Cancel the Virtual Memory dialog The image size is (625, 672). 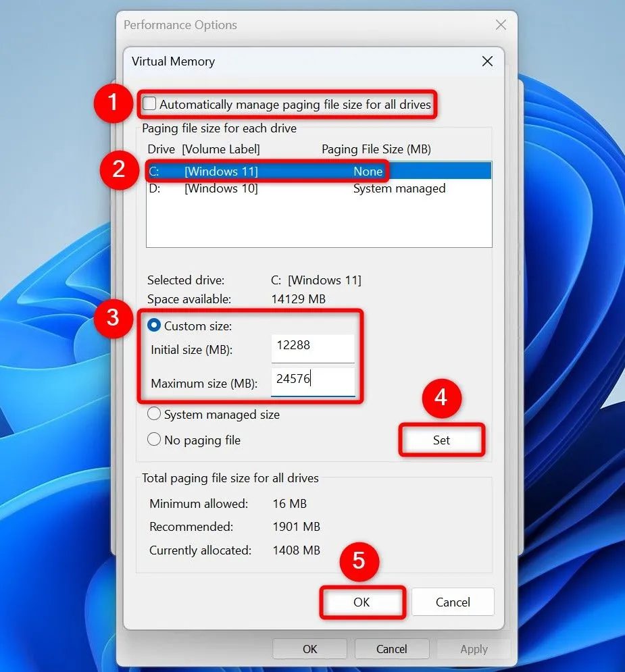[x=453, y=602]
